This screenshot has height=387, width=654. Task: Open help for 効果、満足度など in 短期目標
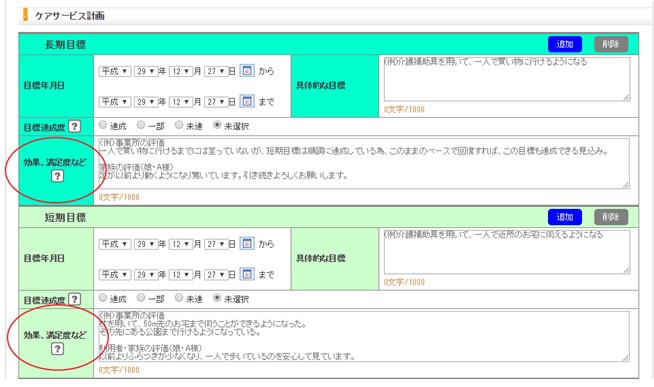tap(57, 349)
